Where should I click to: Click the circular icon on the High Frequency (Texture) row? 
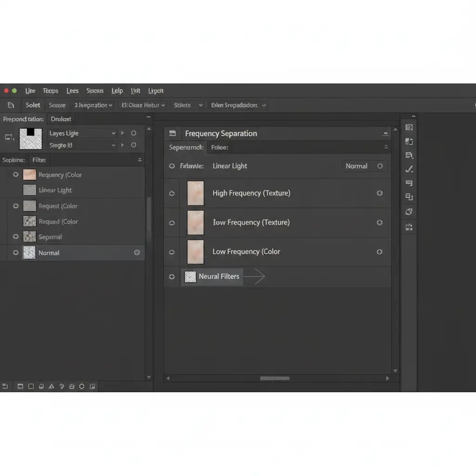click(x=379, y=193)
